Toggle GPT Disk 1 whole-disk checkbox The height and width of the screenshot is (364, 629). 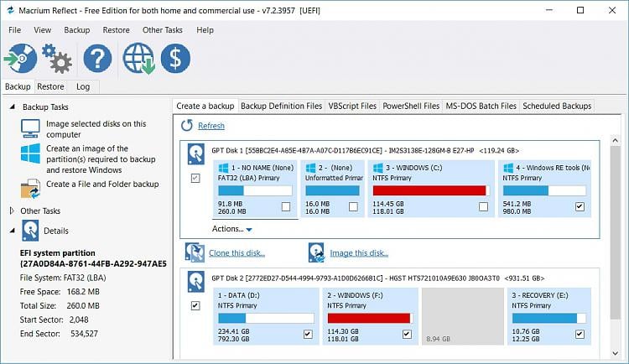[195, 178]
